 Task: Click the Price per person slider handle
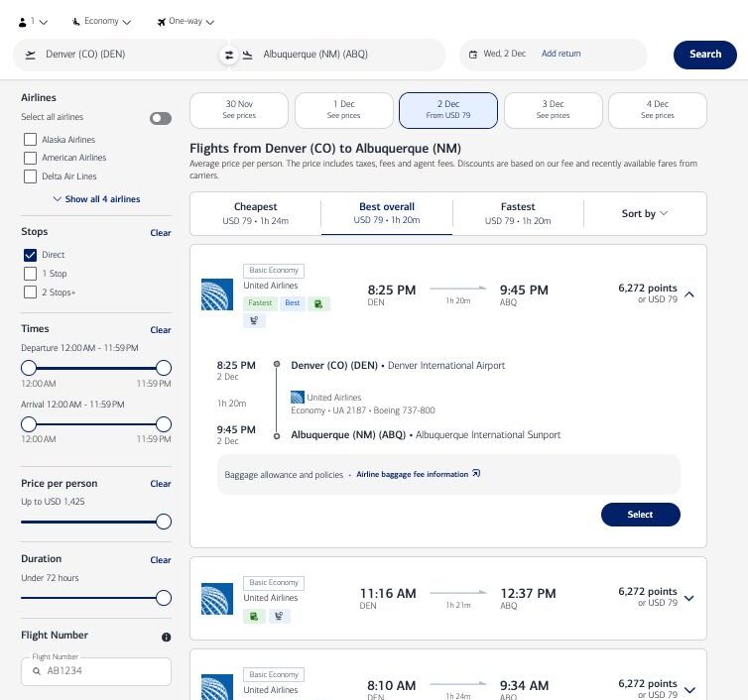164,522
